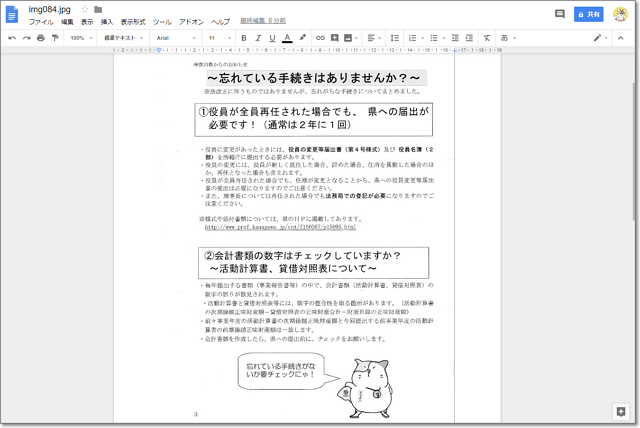Open the ファイル menu
The image size is (640, 428).
point(41,21)
